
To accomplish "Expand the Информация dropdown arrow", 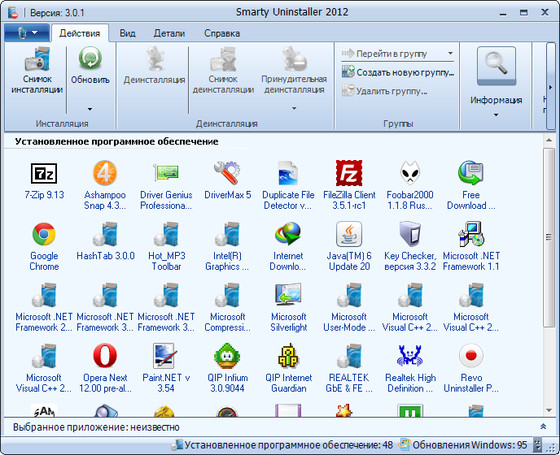I will [496, 115].
